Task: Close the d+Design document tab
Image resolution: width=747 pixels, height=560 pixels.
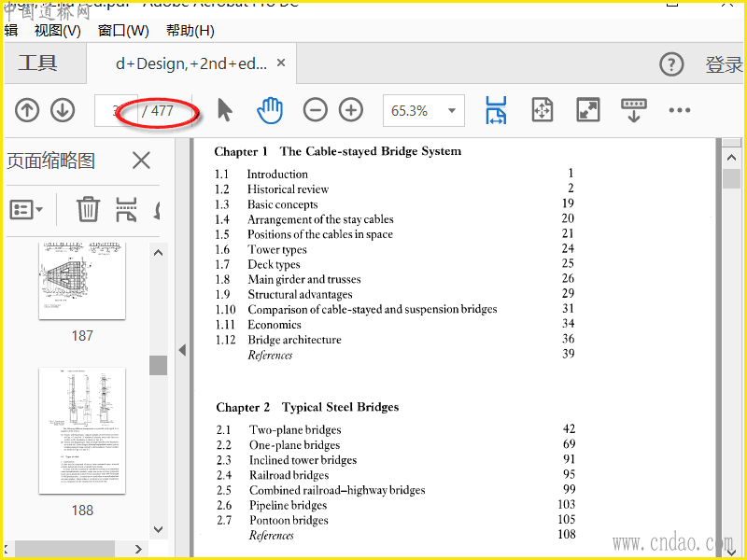Action: pos(281,63)
